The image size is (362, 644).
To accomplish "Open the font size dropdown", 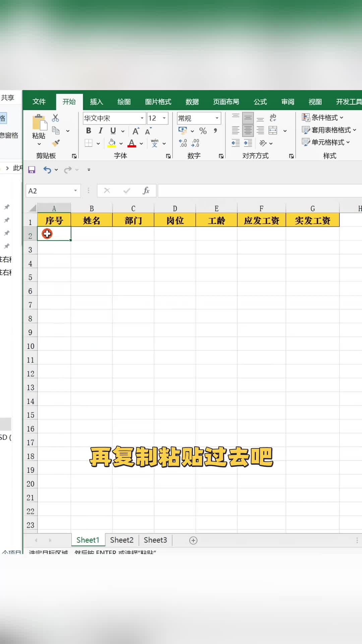I will pos(164,118).
